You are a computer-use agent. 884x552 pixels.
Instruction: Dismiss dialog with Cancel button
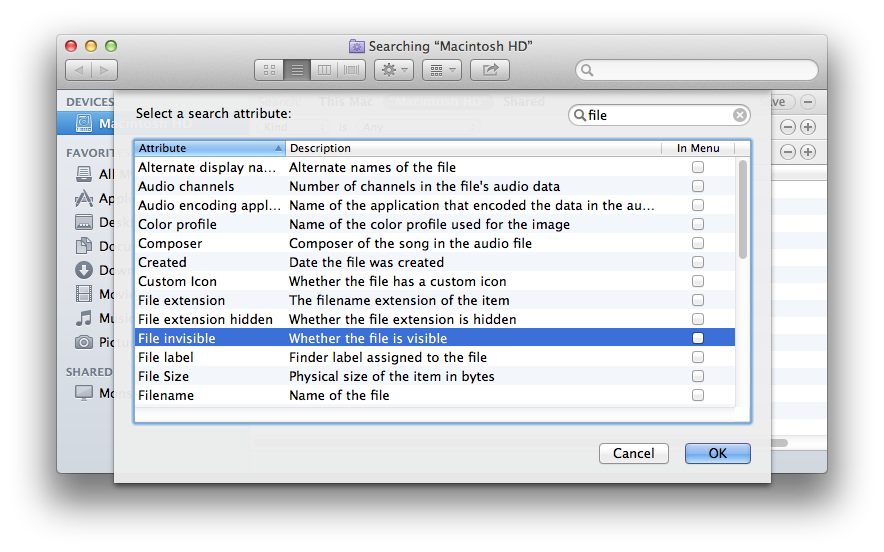pos(634,453)
